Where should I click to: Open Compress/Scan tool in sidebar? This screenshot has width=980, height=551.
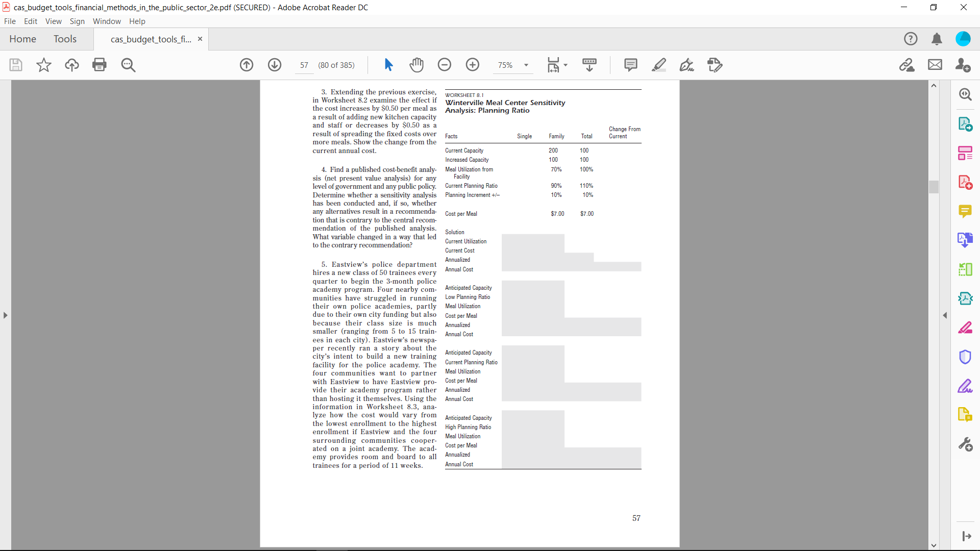click(965, 298)
